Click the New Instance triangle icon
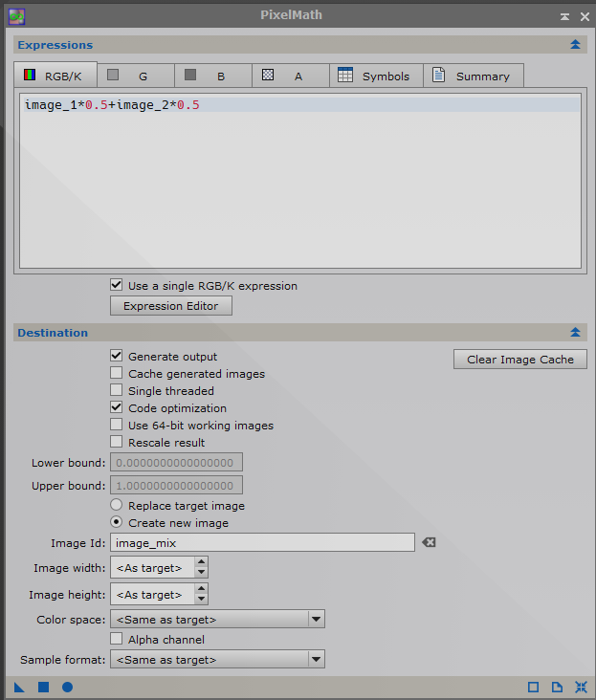This screenshot has height=700, width=596. (19, 687)
